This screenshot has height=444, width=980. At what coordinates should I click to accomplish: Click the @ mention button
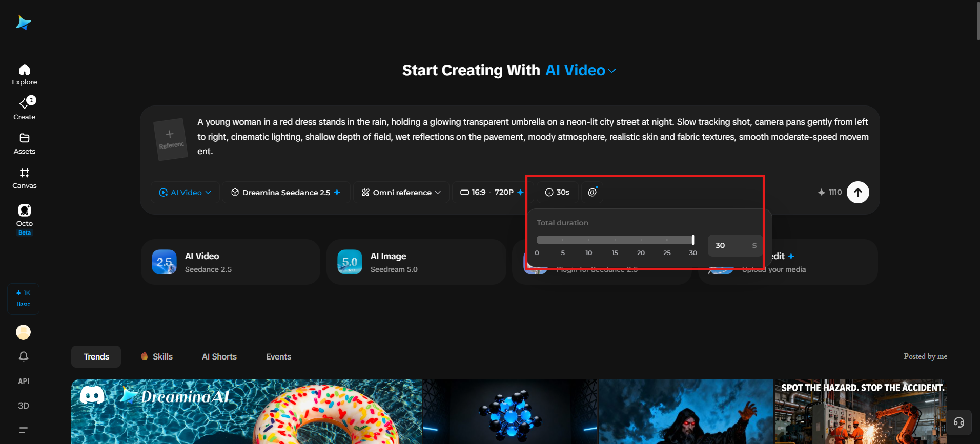[x=593, y=193]
